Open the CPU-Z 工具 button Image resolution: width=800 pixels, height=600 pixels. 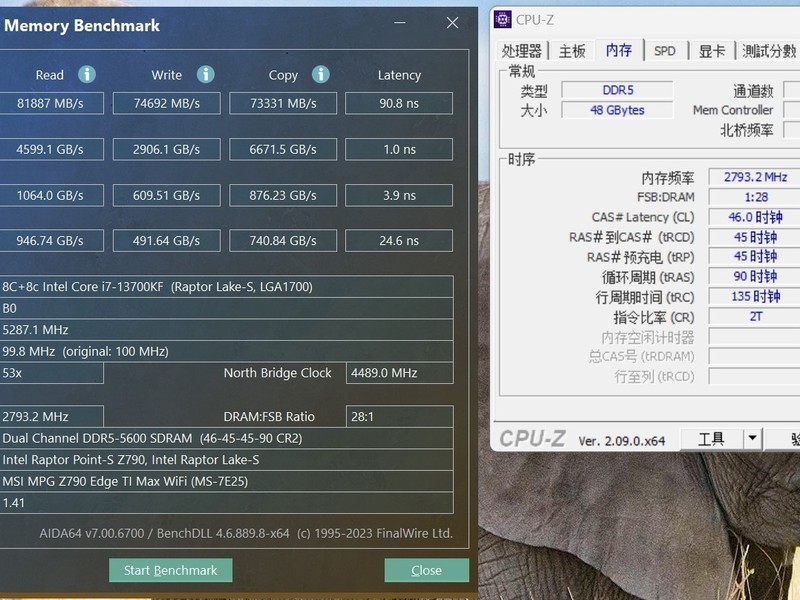712,439
